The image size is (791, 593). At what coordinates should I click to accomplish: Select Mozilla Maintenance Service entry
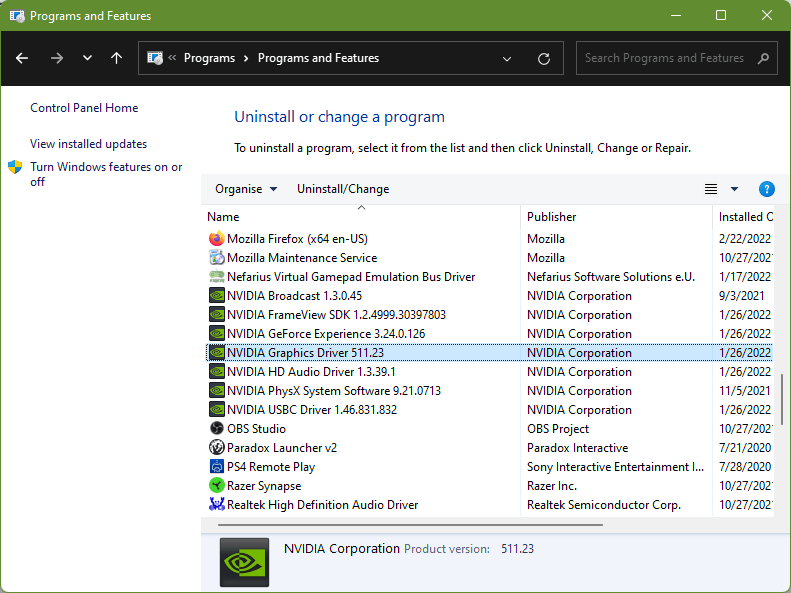(x=302, y=258)
